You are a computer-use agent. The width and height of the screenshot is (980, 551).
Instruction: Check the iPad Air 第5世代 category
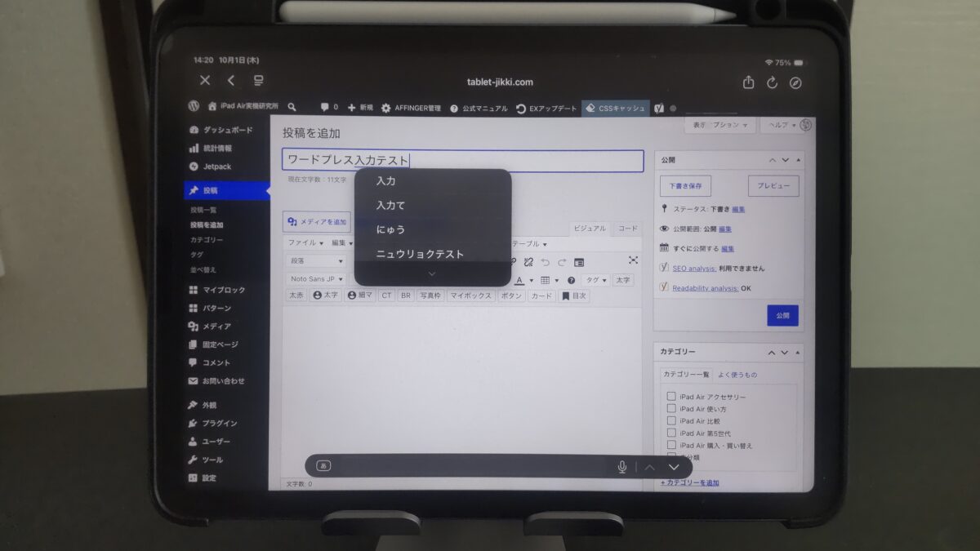click(x=671, y=433)
